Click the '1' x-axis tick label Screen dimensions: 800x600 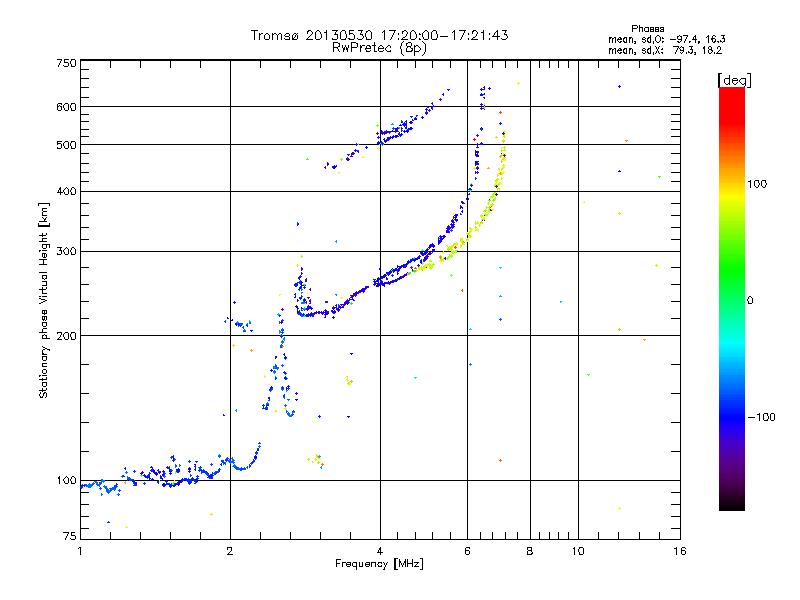[x=80, y=551]
